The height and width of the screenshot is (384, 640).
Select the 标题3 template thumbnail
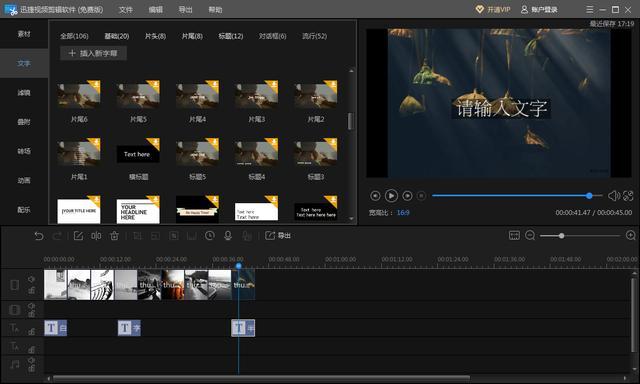coord(316,152)
